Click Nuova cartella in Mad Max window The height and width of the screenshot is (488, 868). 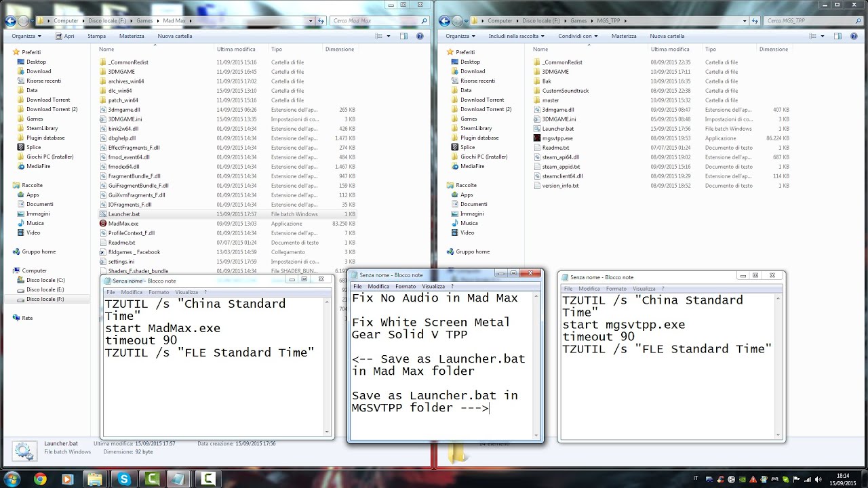(175, 36)
